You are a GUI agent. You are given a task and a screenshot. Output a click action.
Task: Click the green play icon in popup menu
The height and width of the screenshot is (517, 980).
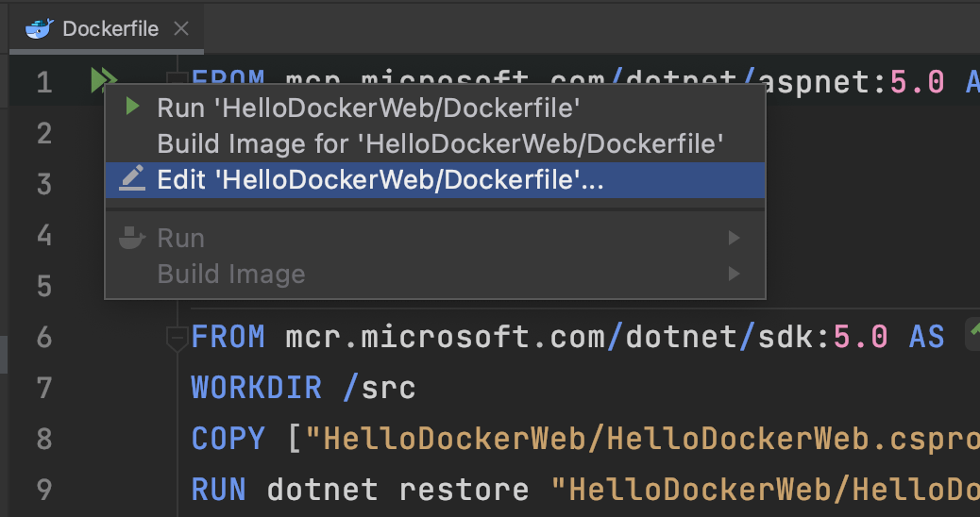[133, 108]
